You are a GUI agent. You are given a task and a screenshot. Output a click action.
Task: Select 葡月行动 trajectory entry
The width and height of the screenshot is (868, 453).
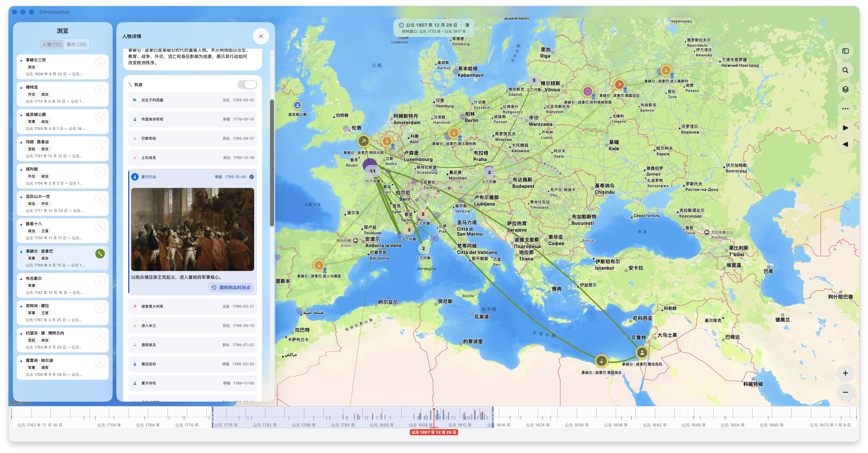point(192,177)
